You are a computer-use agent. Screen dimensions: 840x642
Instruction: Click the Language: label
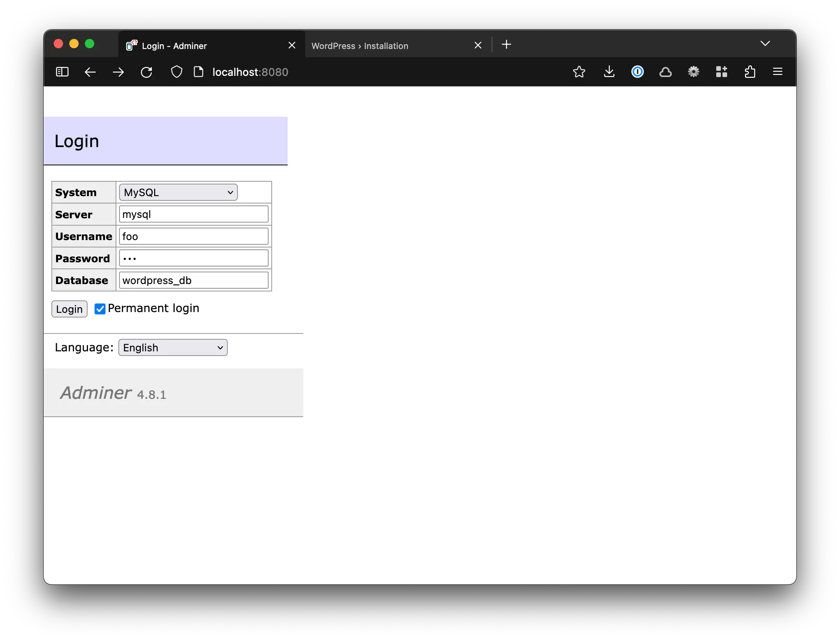[x=84, y=347]
